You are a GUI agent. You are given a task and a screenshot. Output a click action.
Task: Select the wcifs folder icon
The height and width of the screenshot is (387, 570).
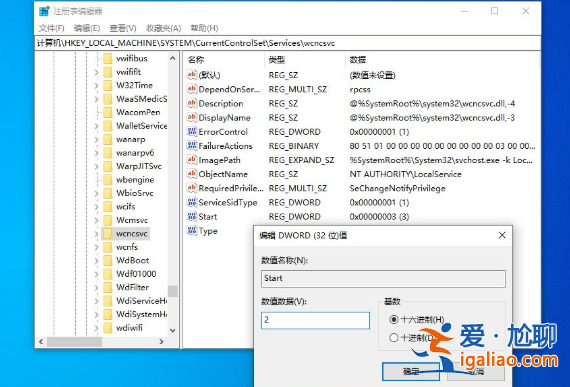click(x=108, y=206)
